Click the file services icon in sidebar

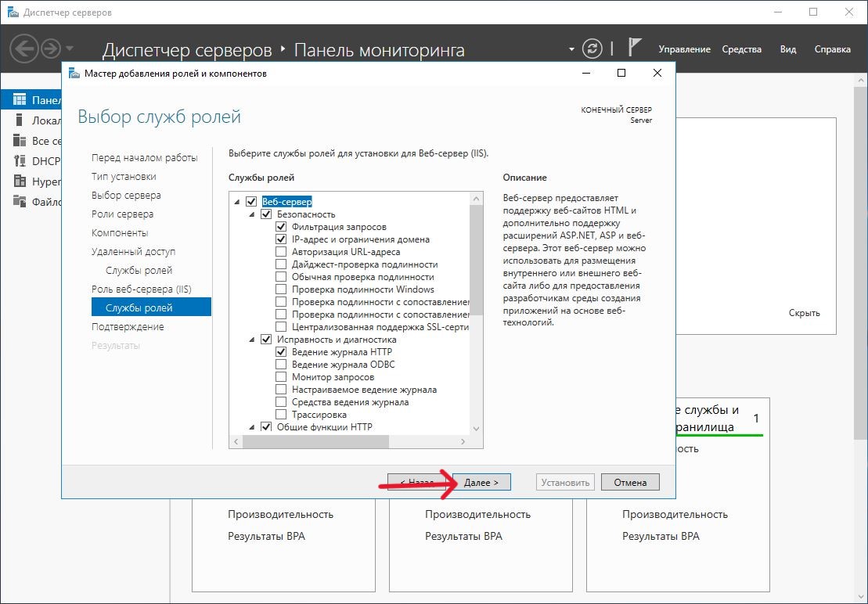coord(19,202)
